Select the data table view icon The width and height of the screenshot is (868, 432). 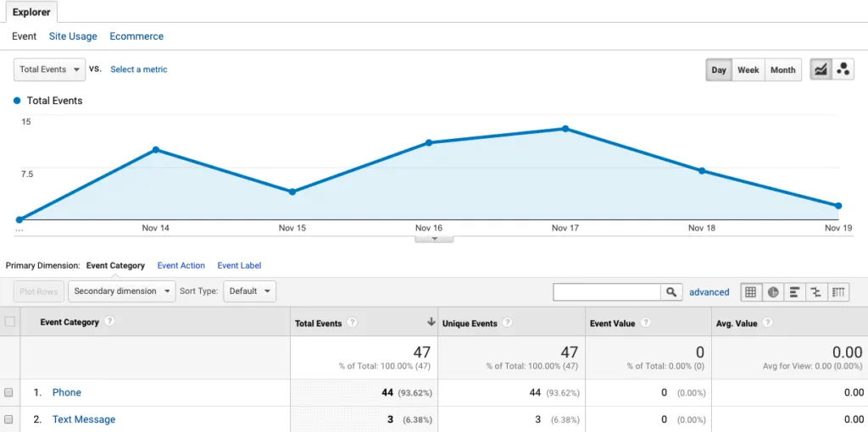pos(750,292)
